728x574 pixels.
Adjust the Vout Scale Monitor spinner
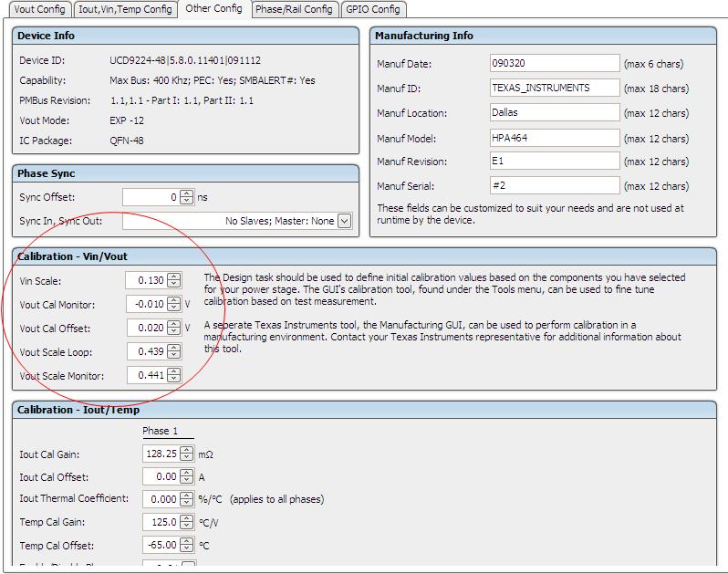tap(173, 375)
